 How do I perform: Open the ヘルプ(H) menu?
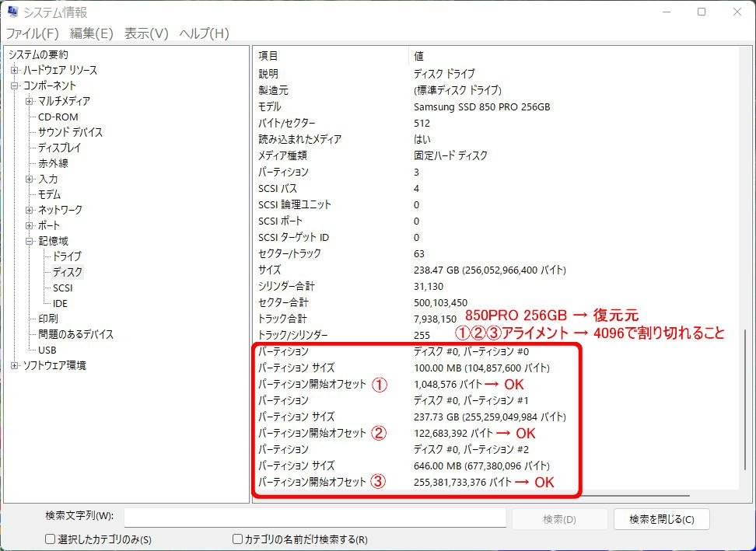[204, 33]
